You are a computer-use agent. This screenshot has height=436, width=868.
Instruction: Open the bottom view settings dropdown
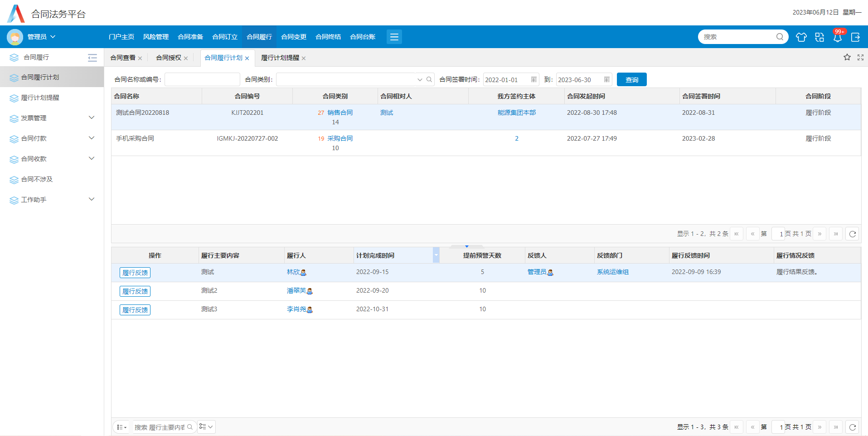[206, 427]
